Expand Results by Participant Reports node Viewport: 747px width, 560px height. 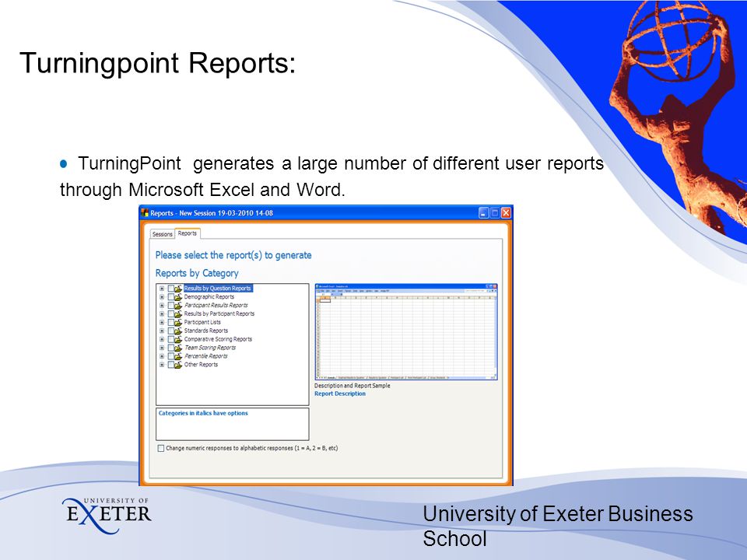pos(162,313)
